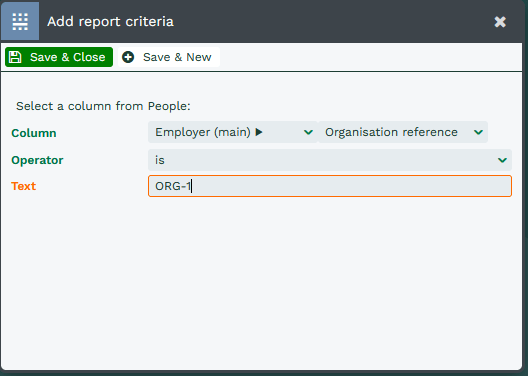Click the Save & Close button
This screenshot has height=376, width=528.
(x=59, y=57)
